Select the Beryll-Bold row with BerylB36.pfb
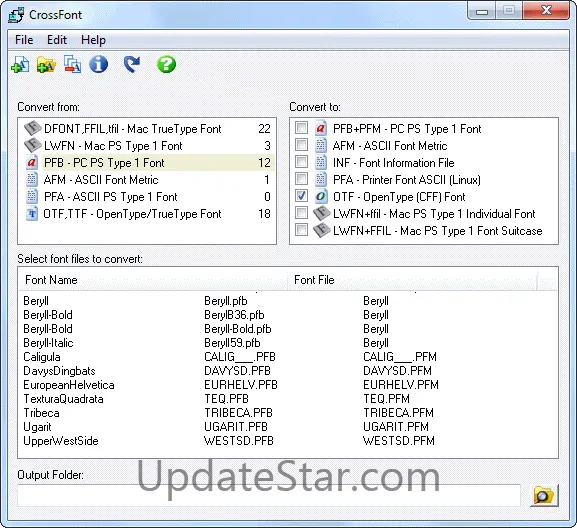Screen dimensions: 577x528 coord(288,315)
